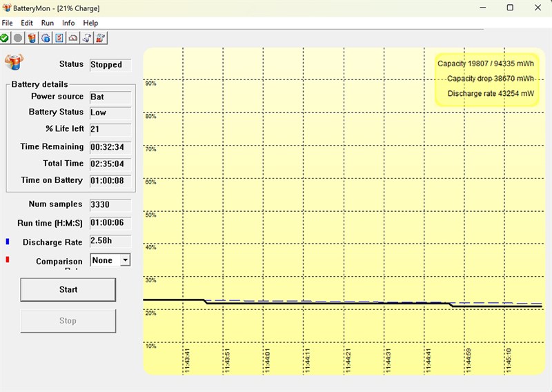Screen dimensions: 552x392
Task: Click the red Comparison color marker
Action: click(x=8, y=259)
